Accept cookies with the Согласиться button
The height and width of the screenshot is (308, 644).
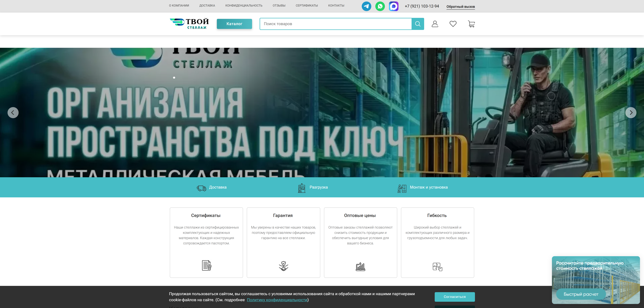coord(454,297)
